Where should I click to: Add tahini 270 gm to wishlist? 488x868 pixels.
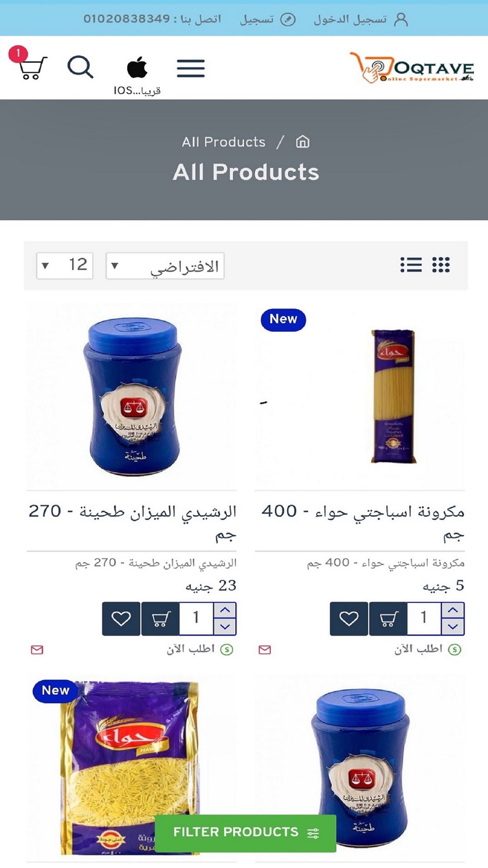click(x=121, y=619)
